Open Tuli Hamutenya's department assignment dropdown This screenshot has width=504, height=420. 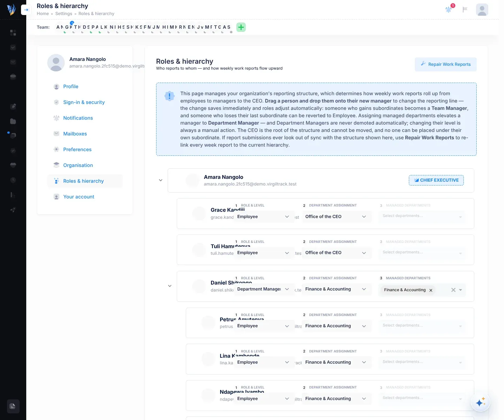(336, 253)
